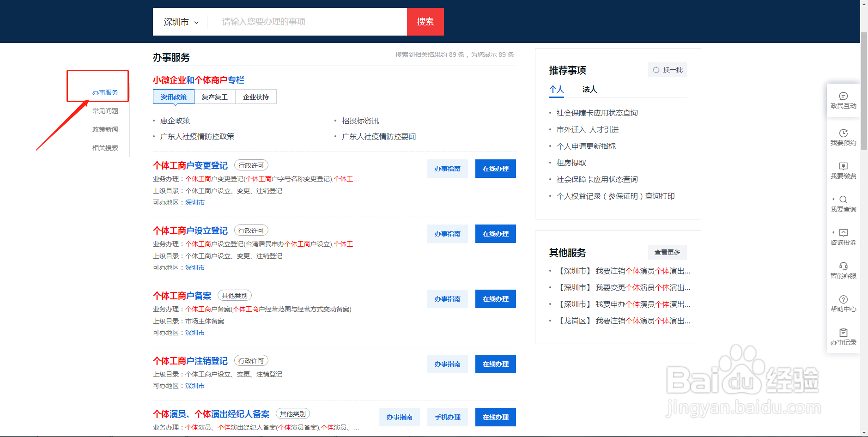Click the scrollbar down arrow
868x437 pixels.
click(864, 433)
